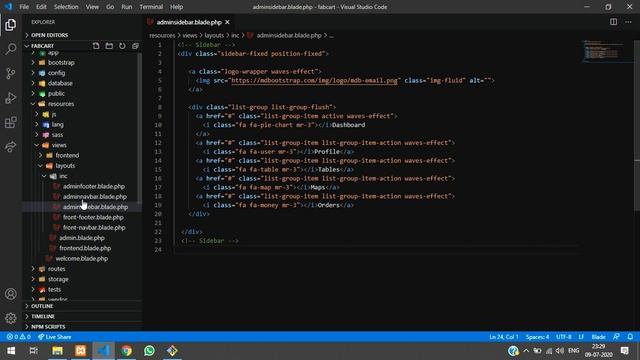Open the Run and Debug icon
This screenshot has height=360, width=640.
point(11,98)
